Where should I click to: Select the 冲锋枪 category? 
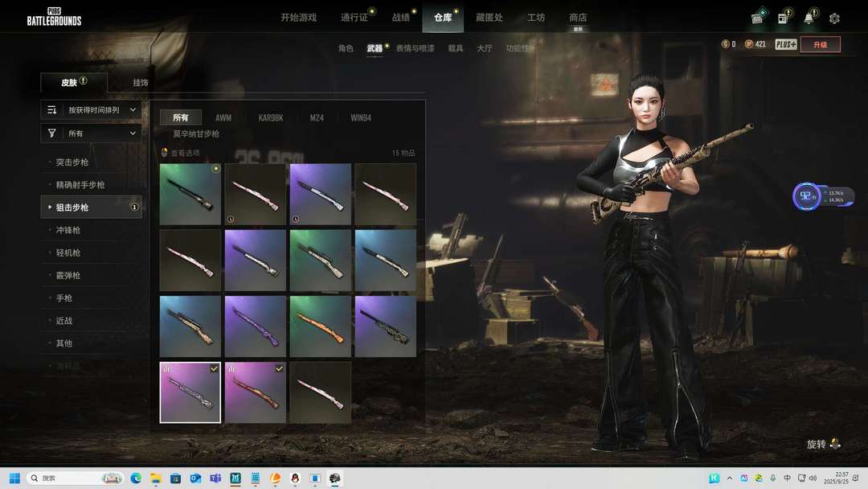pyautogui.click(x=92, y=230)
